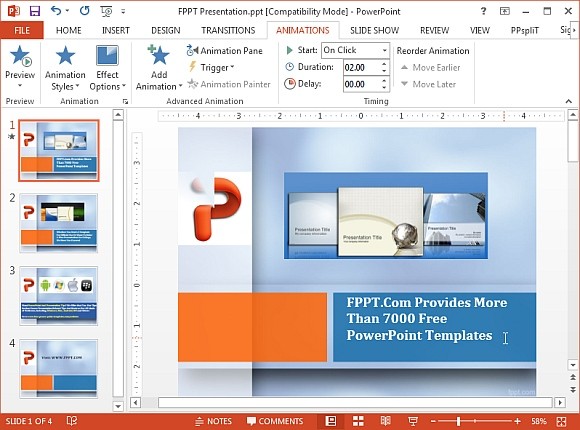Image resolution: width=580 pixels, height=430 pixels.
Task: Open Animation group dialog launcher
Action: pos(125,101)
